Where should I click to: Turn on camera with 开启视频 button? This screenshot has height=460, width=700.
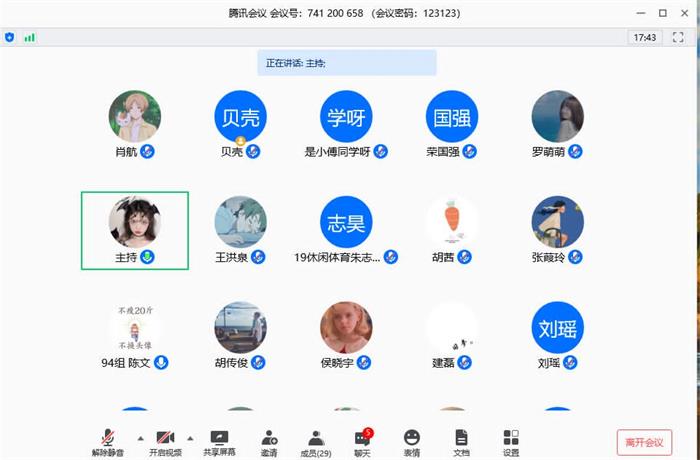[166, 438]
